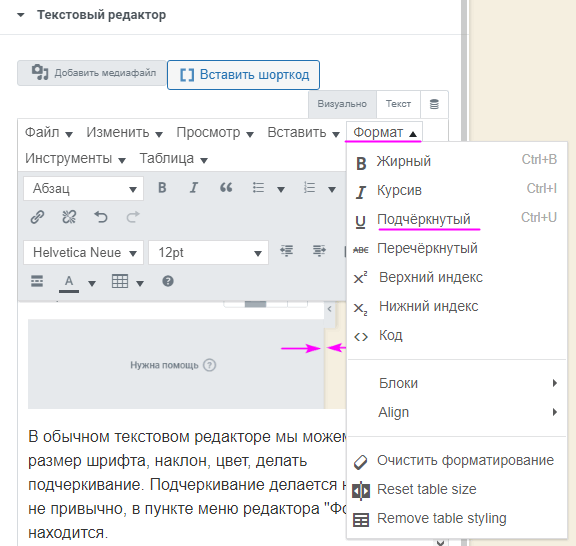The width and height of the screenshot is (576, 546).
Task: Open the Helvetica Neue font dropdown
Action: point(83,252)
